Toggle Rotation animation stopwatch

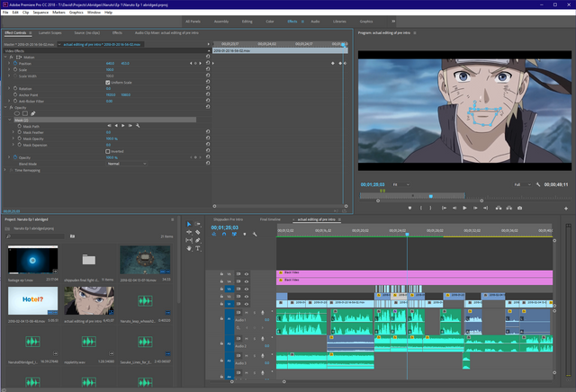(15, 88)
